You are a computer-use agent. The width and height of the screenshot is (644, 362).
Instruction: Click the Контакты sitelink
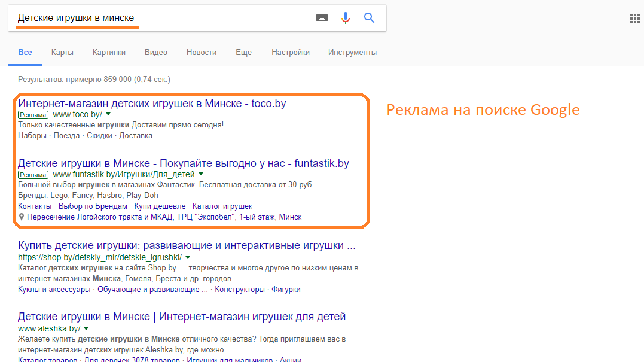(35, 206)
